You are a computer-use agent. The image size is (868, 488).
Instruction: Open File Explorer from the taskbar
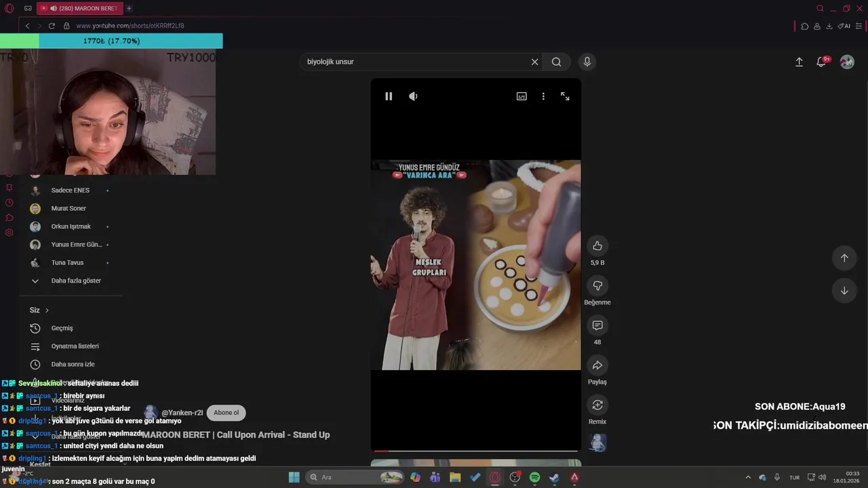455,477
